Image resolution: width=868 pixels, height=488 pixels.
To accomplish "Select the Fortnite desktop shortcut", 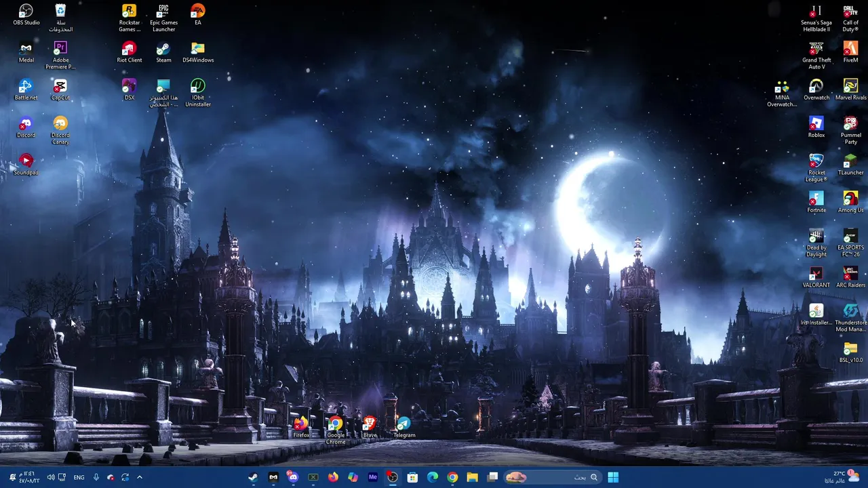I will pyautogui.click(x=816, y=202).
